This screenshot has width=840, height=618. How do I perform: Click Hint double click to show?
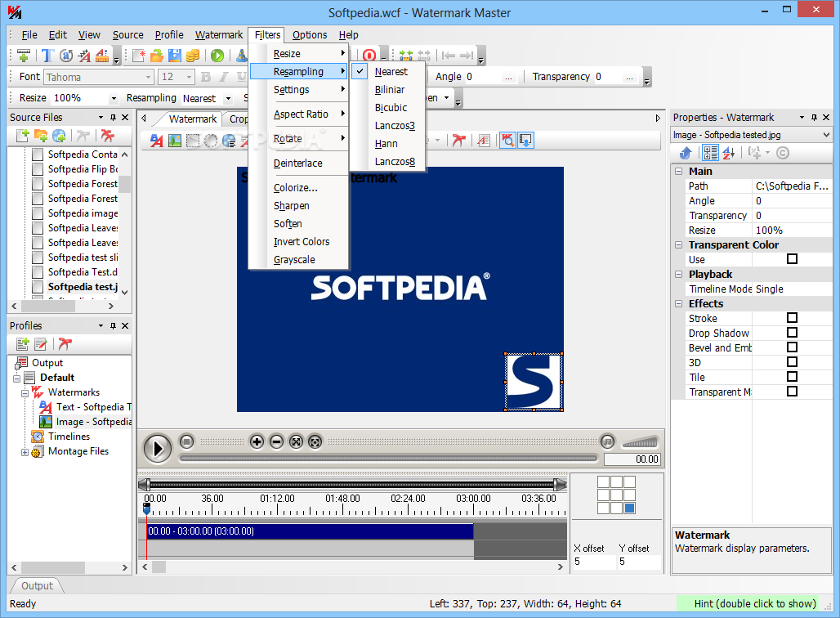[755, 603]
